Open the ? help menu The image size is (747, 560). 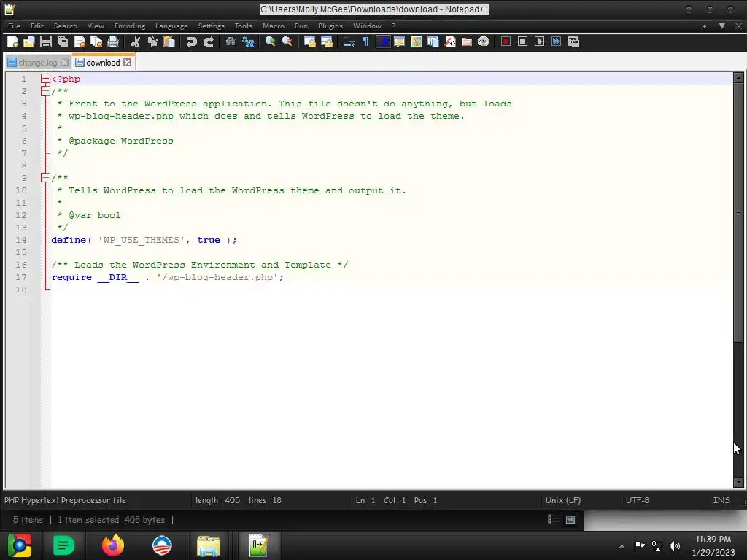point(393,26)
